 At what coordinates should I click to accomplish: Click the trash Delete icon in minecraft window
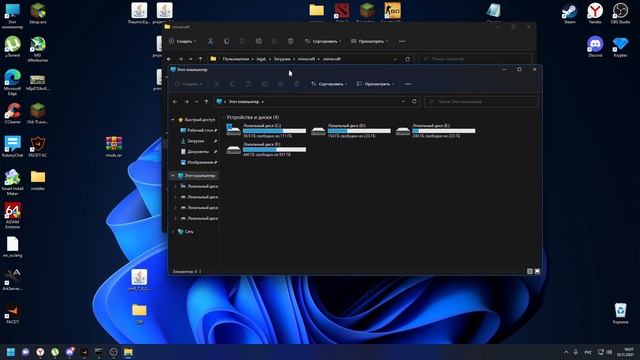(x=291, y=41)
